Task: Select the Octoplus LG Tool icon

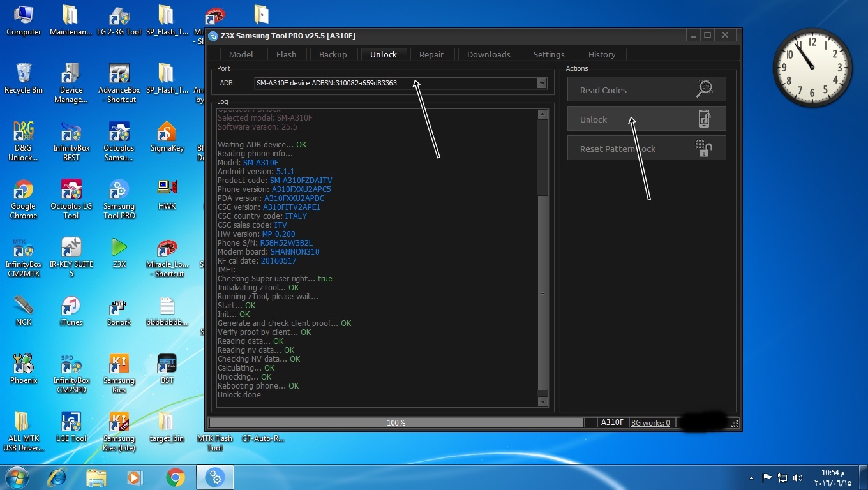Action: (71, 199)
